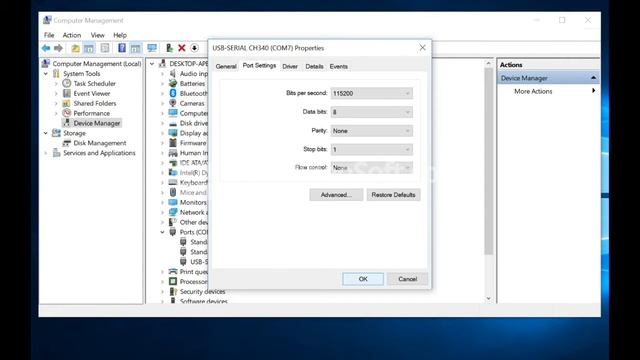
Task: Select the Performance gauge icon
Action: click(x=67, y=113)
